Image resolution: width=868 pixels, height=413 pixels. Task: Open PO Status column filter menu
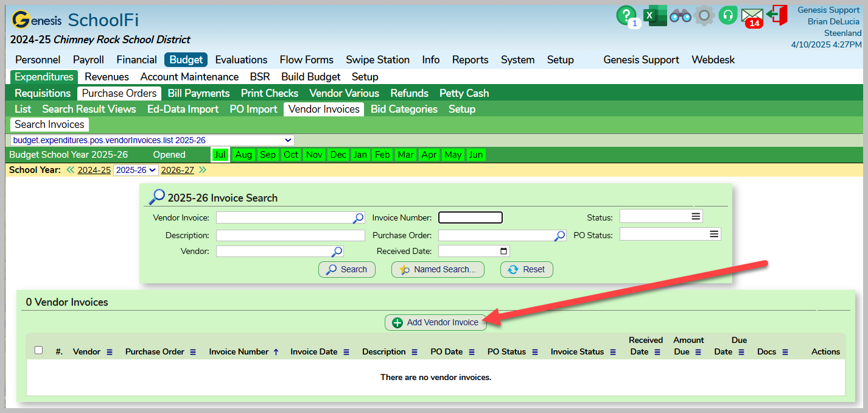(x=535, y=352)
